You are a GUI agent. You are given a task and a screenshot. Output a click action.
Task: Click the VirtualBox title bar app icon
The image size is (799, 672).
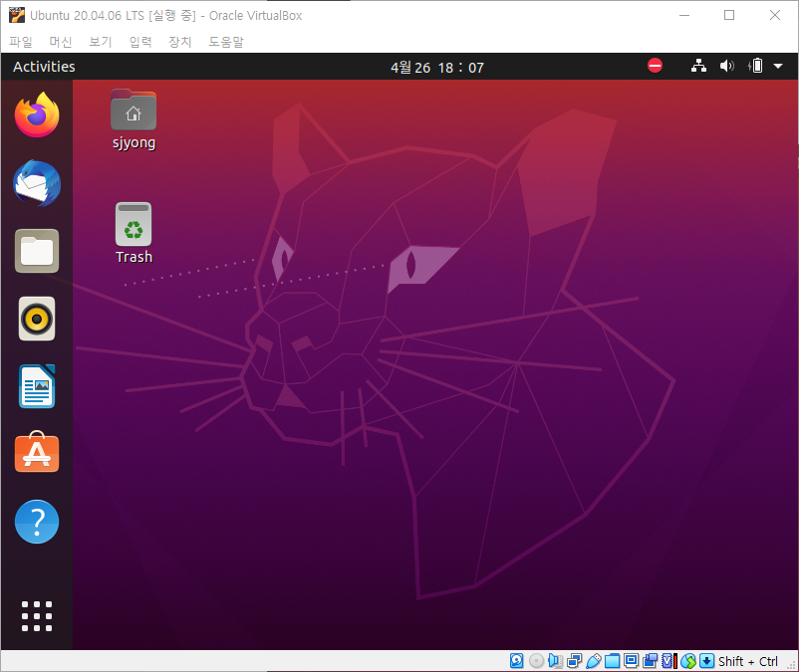point(16,15)
